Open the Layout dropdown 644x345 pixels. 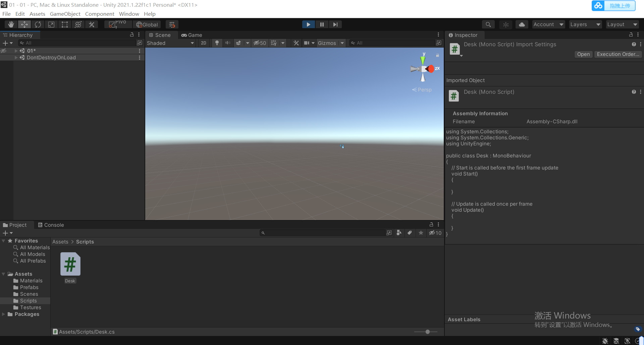click(622, 24)
